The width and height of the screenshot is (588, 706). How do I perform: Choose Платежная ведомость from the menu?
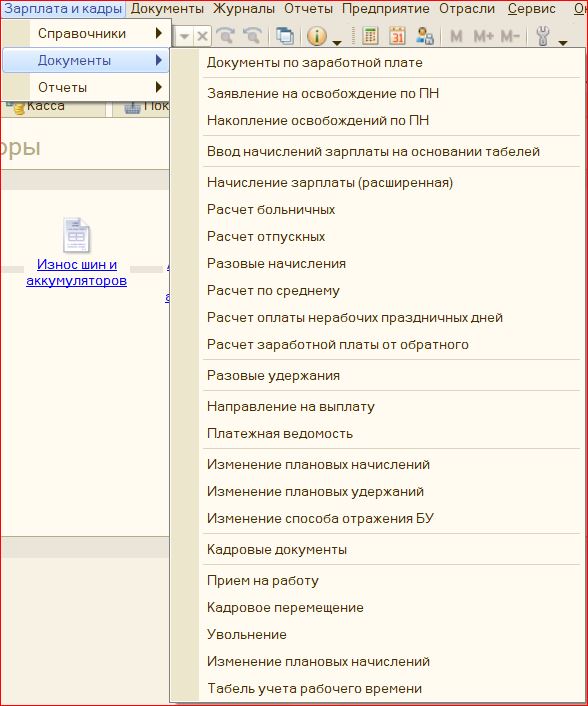click(280, 434)
